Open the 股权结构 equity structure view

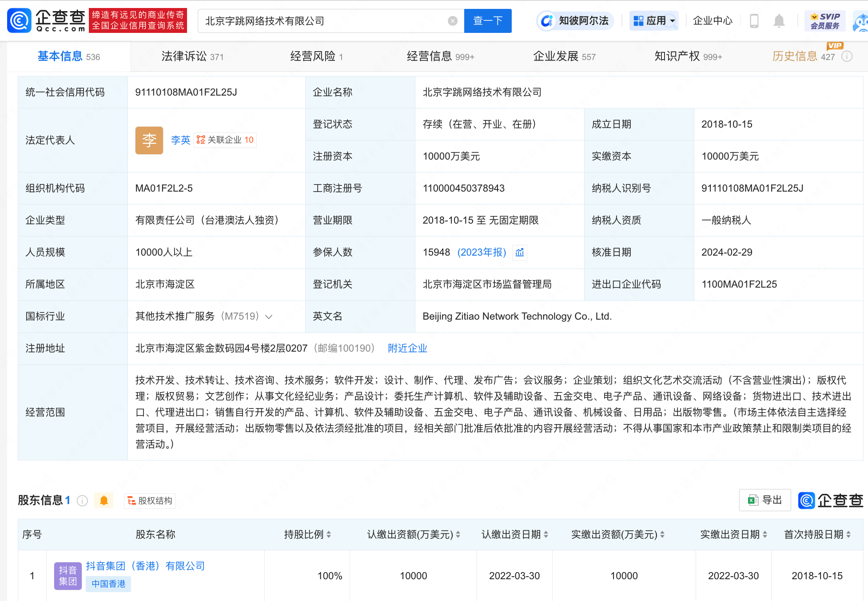tap(150, 501)
